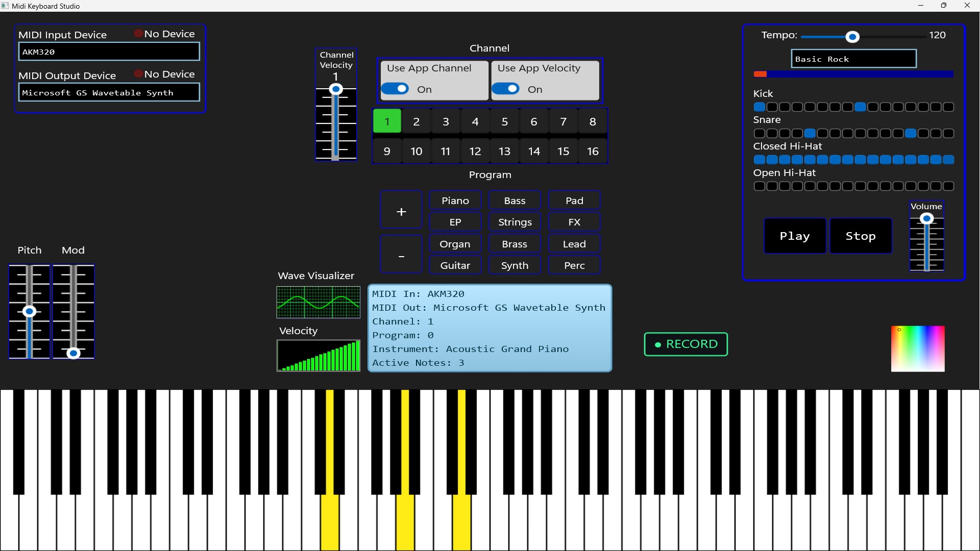
Task: Choose the EP program category
Action: (x=455, y=222)
